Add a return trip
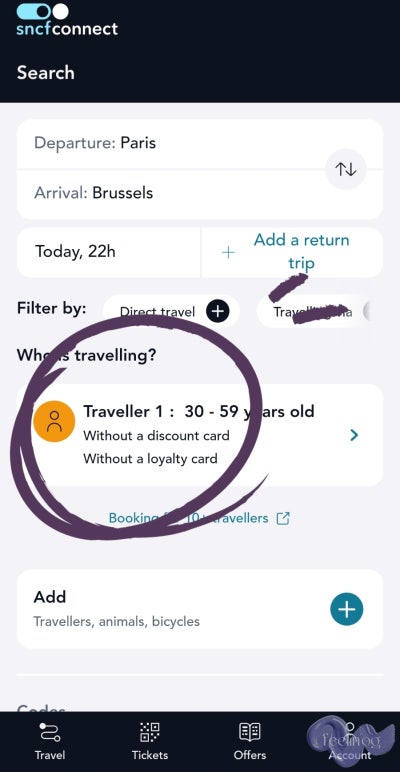Viewport: 400px width, 772px height. tap(293, 252)
